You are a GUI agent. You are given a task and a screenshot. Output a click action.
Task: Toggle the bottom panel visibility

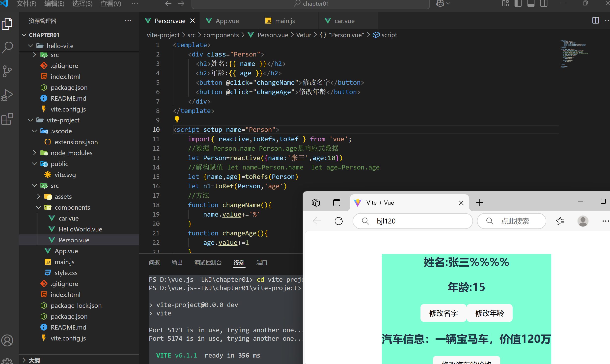pos(531,3)
